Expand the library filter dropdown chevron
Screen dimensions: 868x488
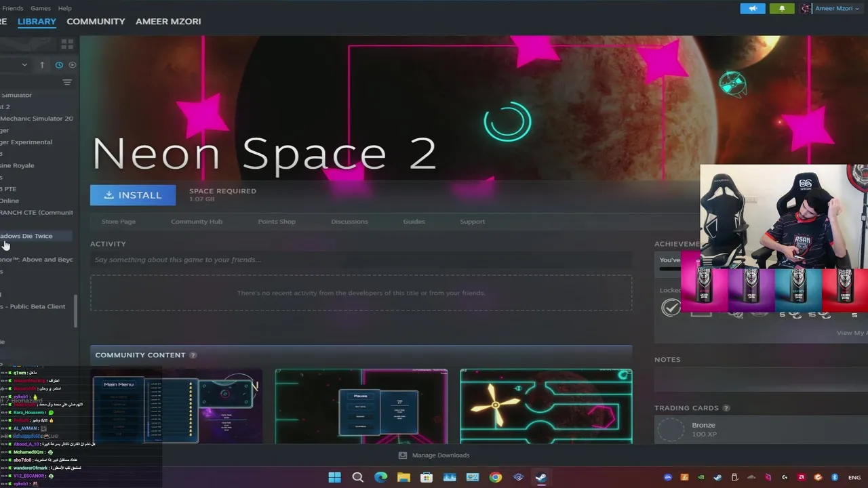click(24, 65)
